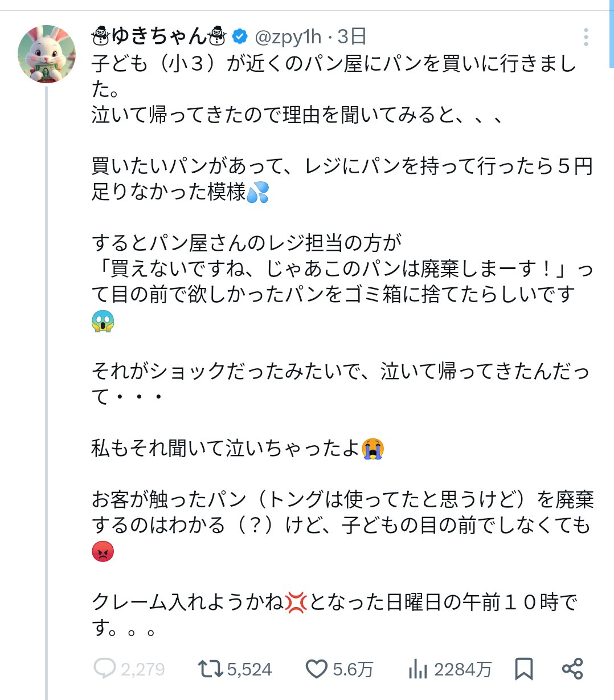Click the red angry face emoji
This screenshot has width=614, height=700.
(103, 551)
